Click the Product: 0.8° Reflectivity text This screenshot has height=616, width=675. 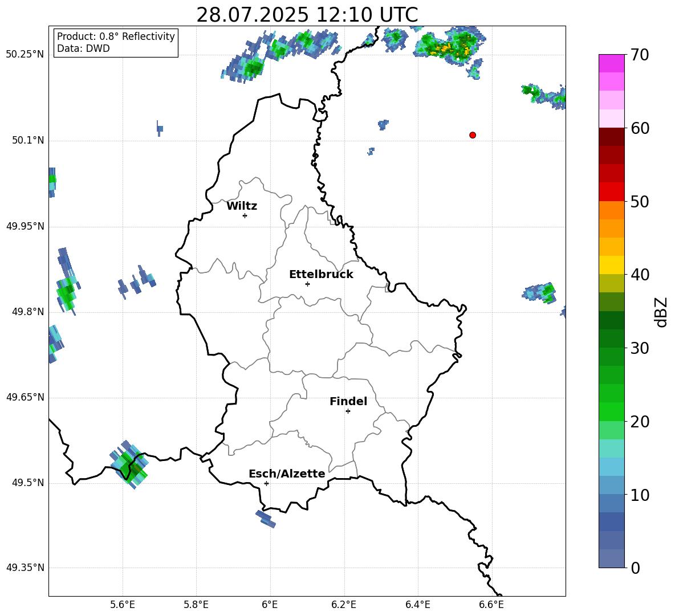click(x=116, y=36)
